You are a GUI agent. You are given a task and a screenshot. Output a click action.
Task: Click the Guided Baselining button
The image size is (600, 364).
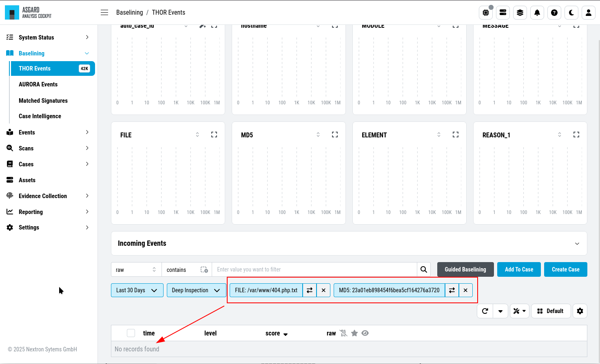click(x=465, y=269)
